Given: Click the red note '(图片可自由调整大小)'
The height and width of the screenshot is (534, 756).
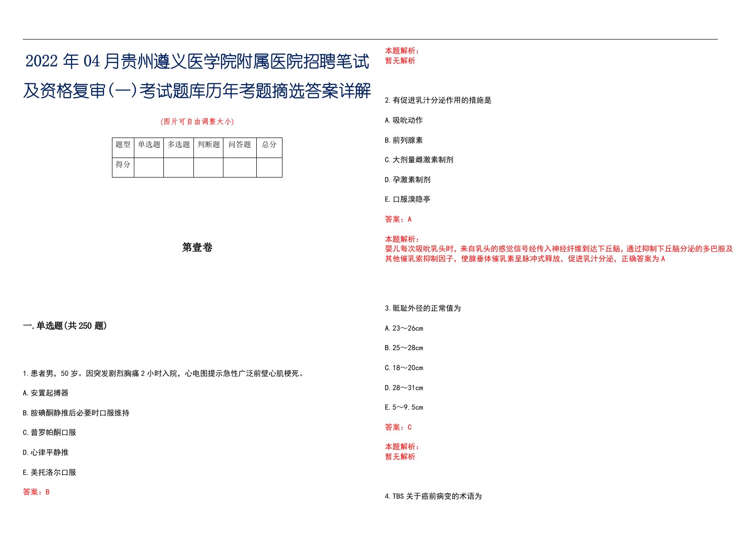Looking at the screenshot, I should [197, 121].
